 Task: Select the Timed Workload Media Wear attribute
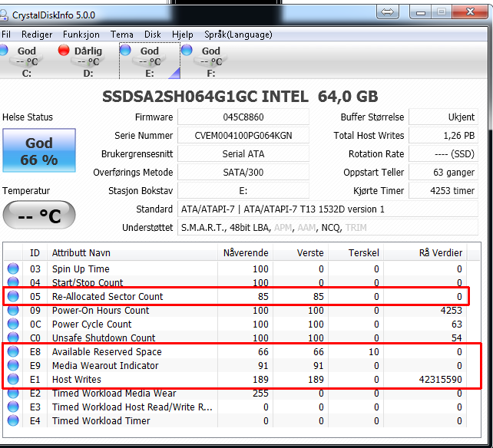(114, 394)
